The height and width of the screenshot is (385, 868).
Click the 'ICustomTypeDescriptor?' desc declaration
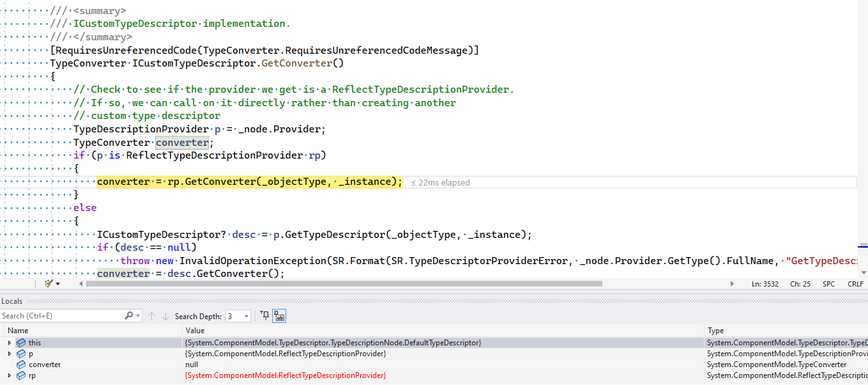pos(162,235)
